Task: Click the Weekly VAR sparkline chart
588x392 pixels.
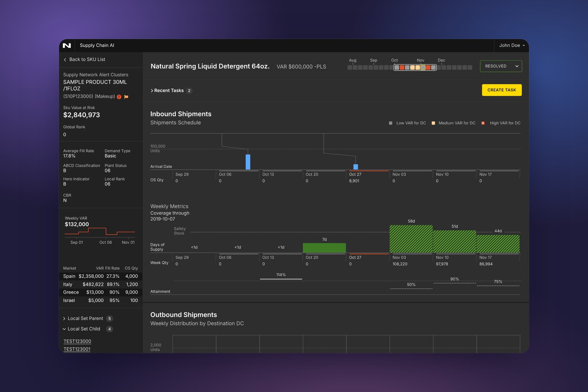Action: click(100, 232)
